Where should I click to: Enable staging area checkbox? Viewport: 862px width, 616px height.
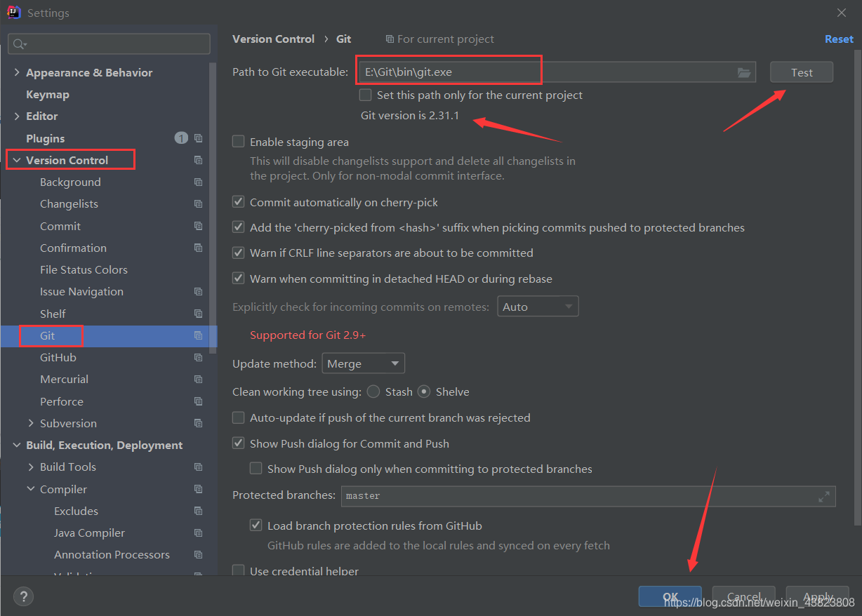pyautogui.click(x=239, y=142)
